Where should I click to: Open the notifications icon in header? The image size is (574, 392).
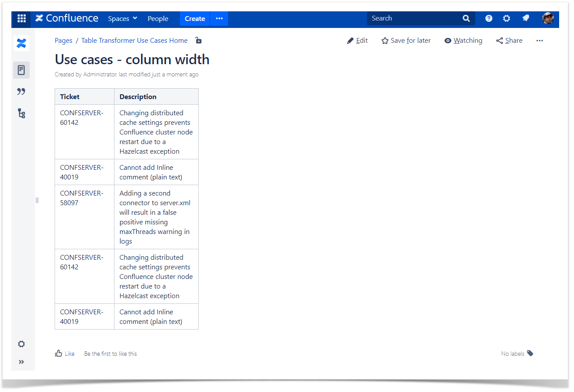[526, 18]
